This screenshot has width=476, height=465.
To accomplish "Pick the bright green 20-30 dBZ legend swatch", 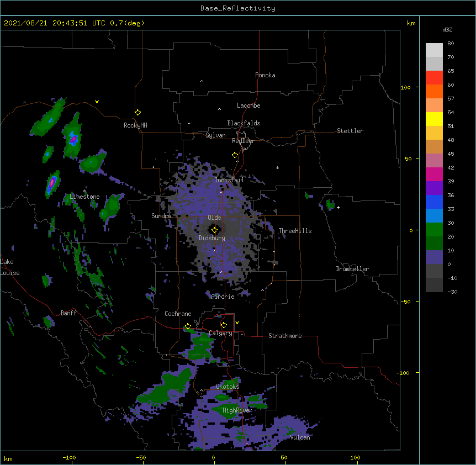I will [434, 230].
